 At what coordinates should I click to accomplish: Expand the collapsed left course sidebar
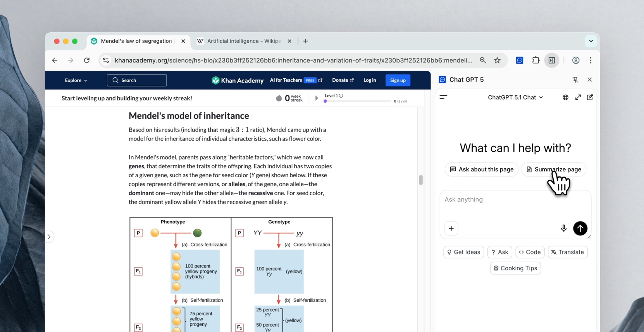tap(49, 237)
